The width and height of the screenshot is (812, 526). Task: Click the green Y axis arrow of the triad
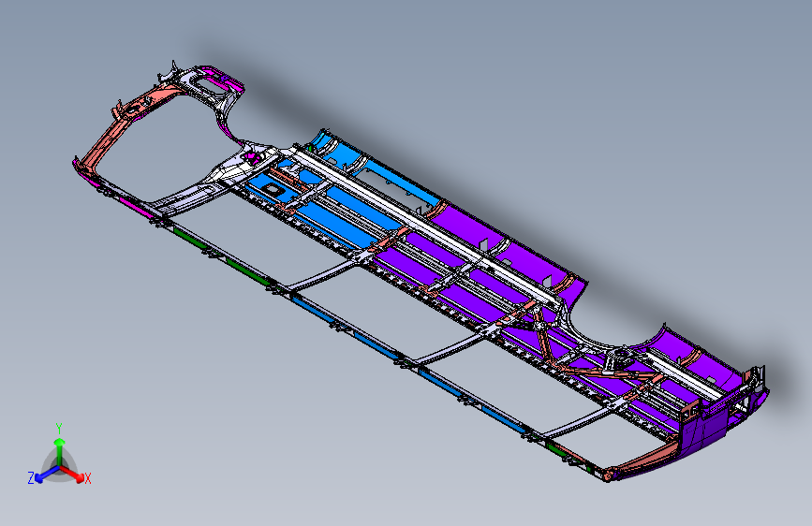click(x=60, y=451)
